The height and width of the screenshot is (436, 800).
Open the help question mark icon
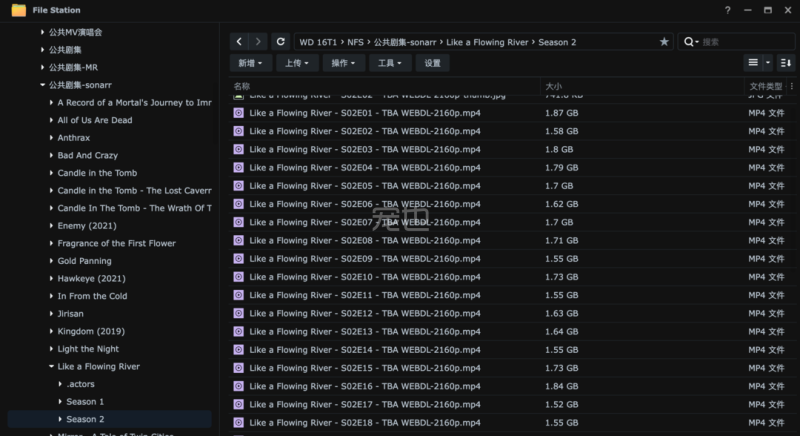[x=727, y=10]
